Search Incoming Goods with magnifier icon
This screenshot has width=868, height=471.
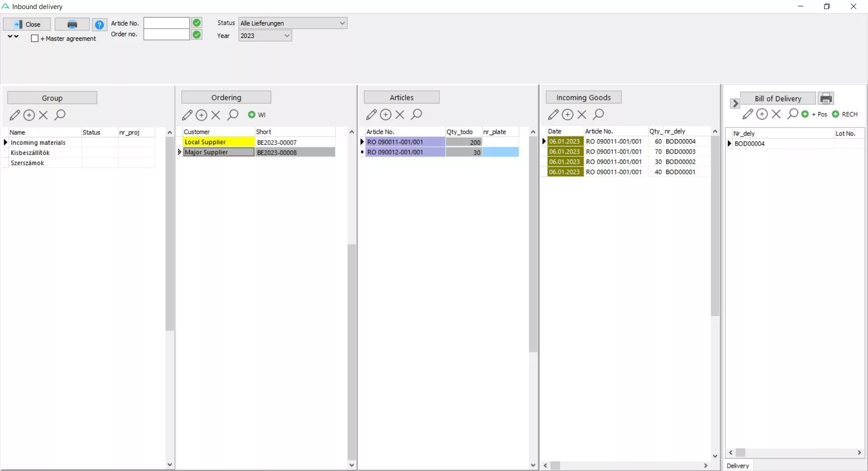pos(599,114)
